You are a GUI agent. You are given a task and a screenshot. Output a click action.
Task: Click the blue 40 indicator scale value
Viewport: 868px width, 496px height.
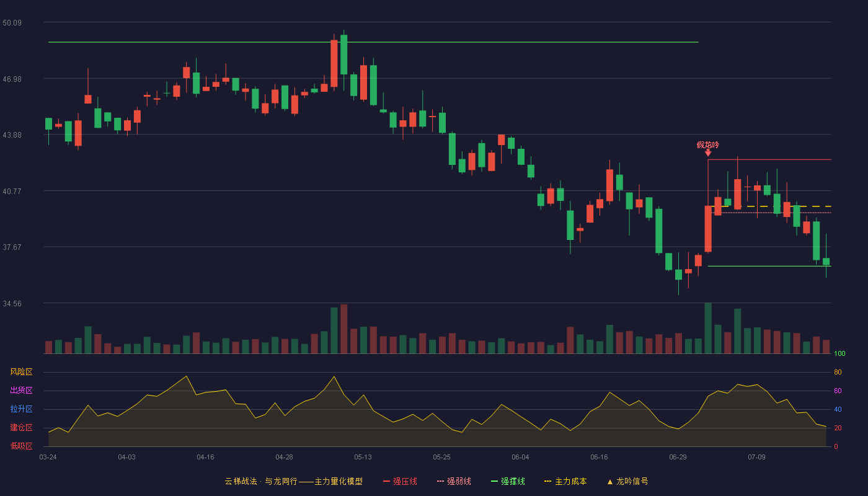tap(838, 409)
